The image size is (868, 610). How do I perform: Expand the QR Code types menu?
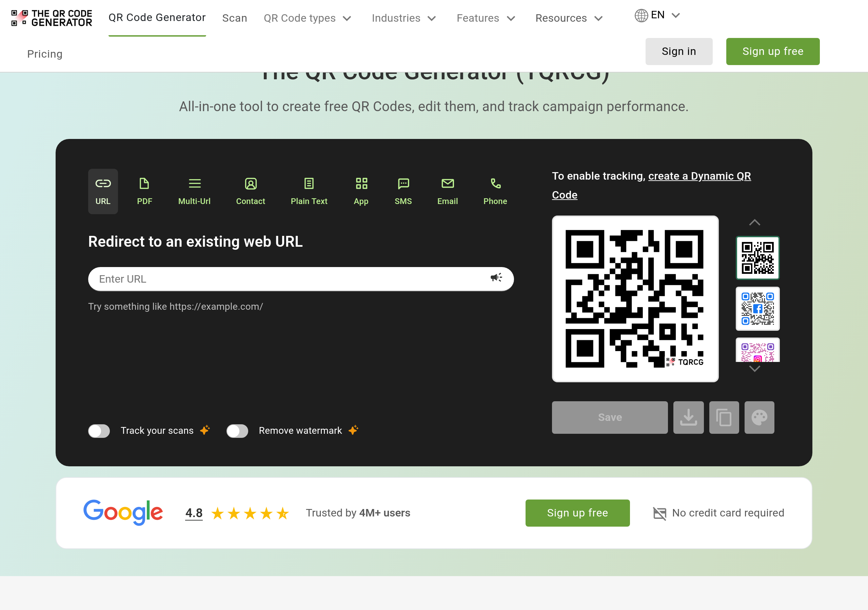point(308,18)
